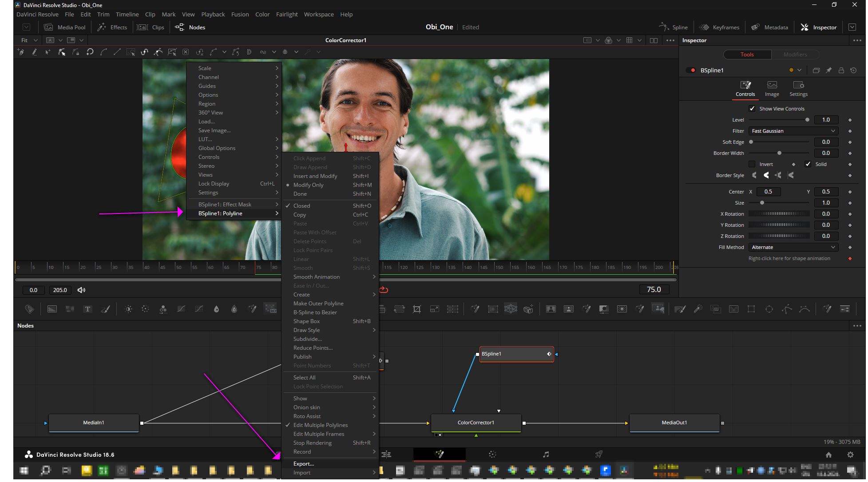This screenshot has height=482, width=868.
Task: Select B-Spline to Bezier menu entry
Action: point(330,312)
